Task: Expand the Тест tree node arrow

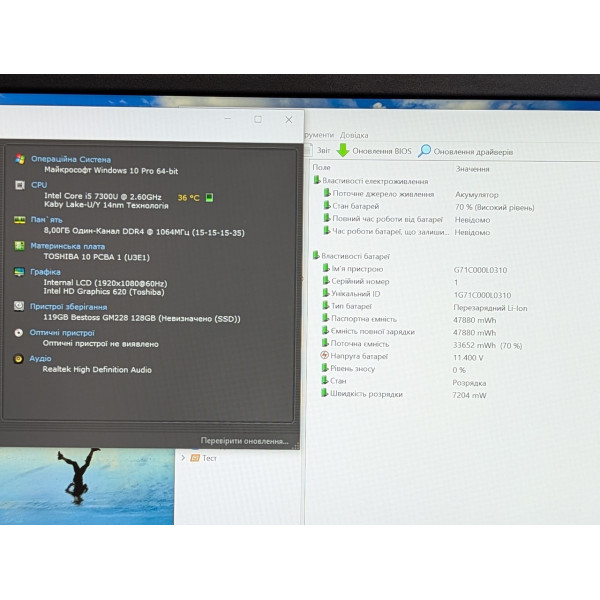Action: point(183,457)
